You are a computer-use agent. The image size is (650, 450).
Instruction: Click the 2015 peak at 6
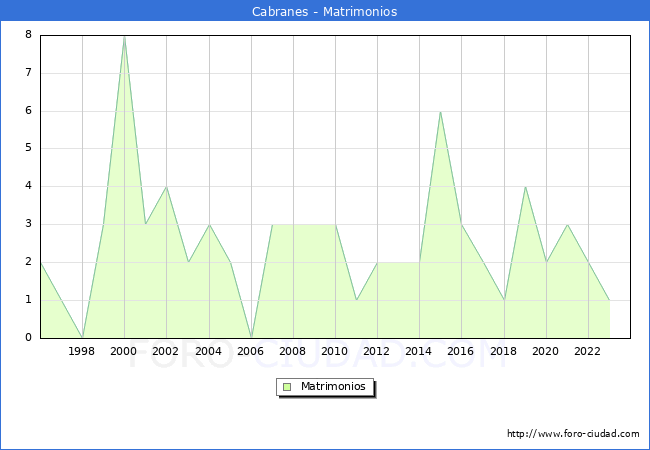(440, 112)
